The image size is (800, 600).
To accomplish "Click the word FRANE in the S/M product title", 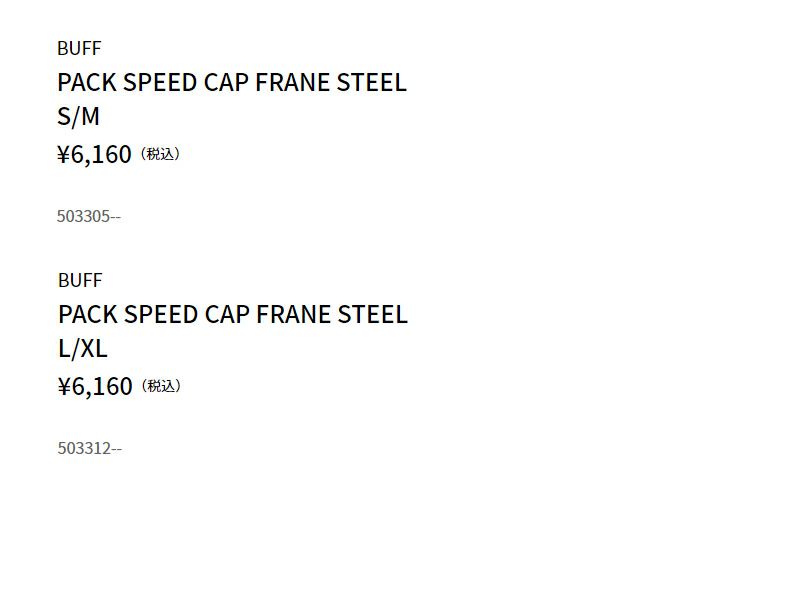I will click(x=293, y=82).
